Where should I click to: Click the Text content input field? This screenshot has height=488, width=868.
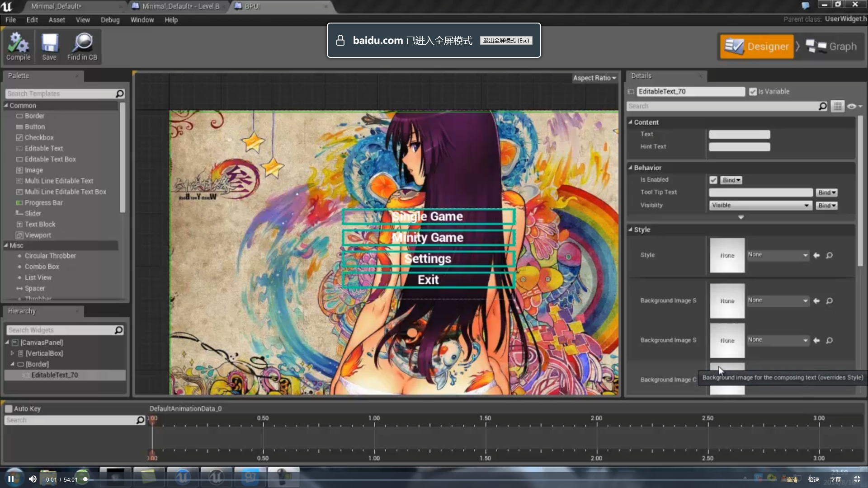click(x=740, y=135)
